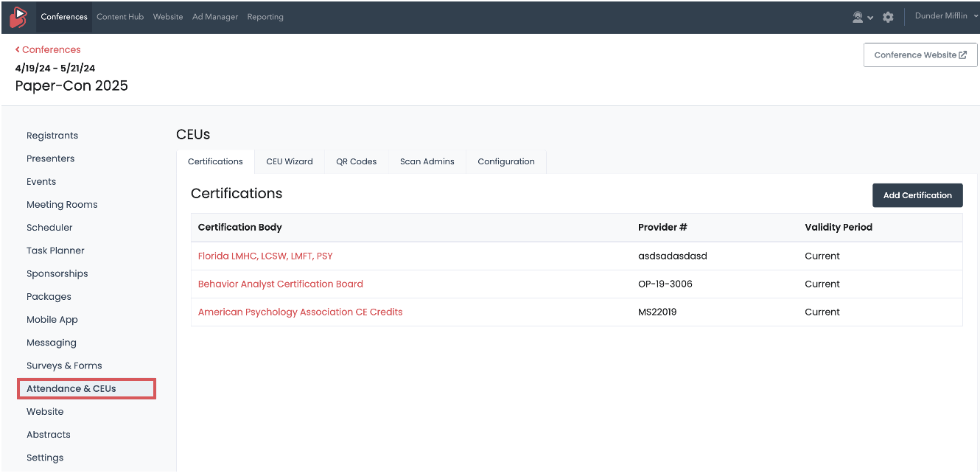Click provider number MS22019
This screenshot has height=476, width=980.
(657, 312)
